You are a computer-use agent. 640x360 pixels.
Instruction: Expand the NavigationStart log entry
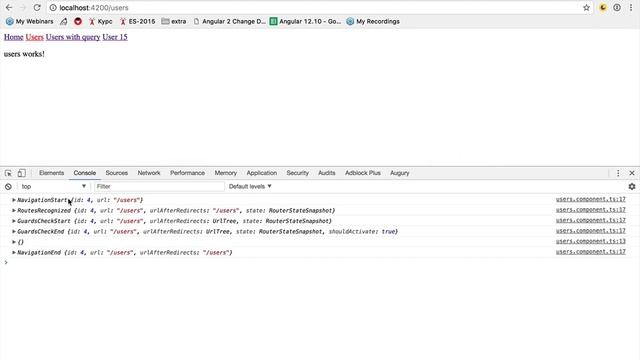pyautogui.click(x=14, y=200)
